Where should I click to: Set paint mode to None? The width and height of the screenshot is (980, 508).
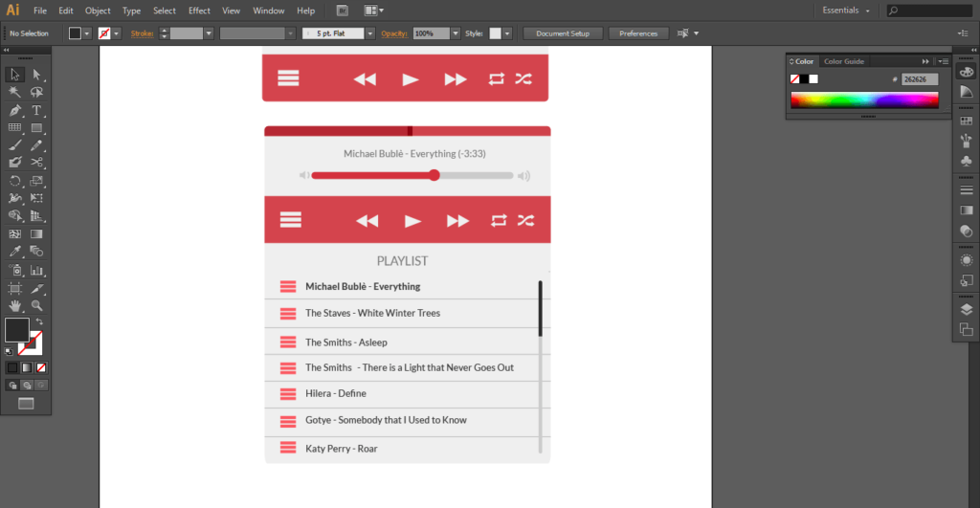point(40,368)
